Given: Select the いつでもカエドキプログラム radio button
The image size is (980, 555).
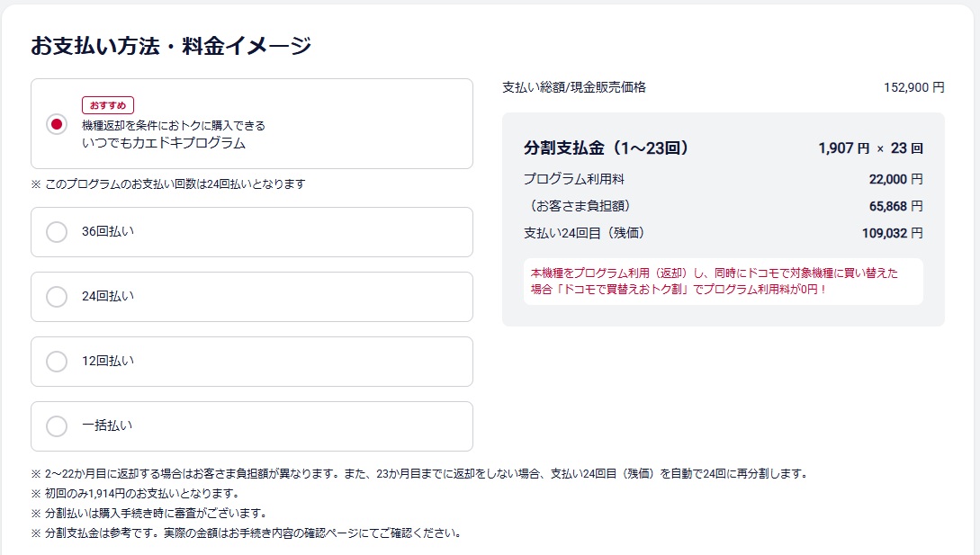Looking at the screenshot, I should 57,124.
